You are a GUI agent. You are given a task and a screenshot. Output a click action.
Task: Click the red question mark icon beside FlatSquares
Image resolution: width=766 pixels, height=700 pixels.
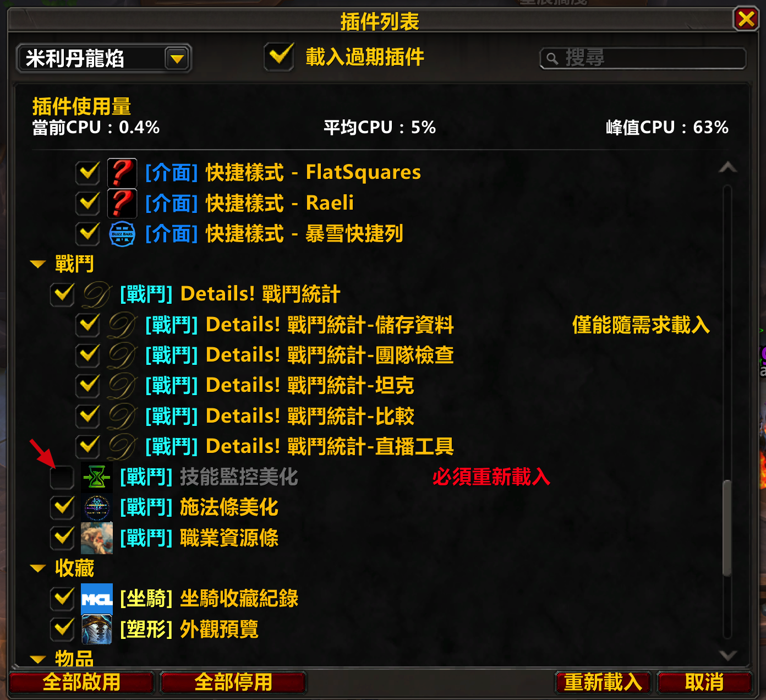[x=122, y=173]
